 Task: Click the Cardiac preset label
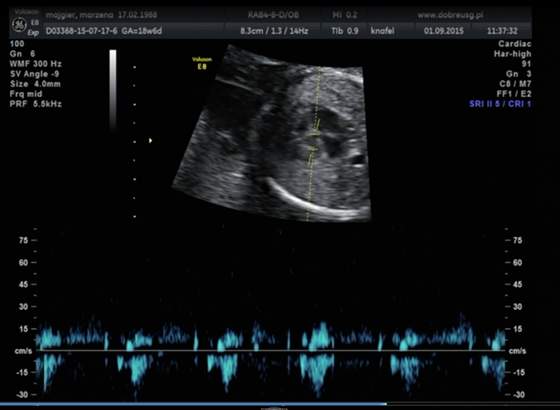(x=515, y=44)
